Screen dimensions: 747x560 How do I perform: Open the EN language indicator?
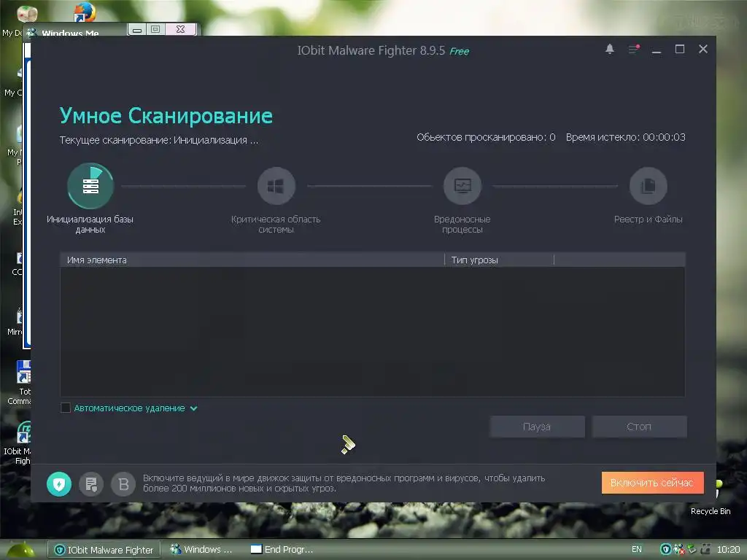pos(636,550)
